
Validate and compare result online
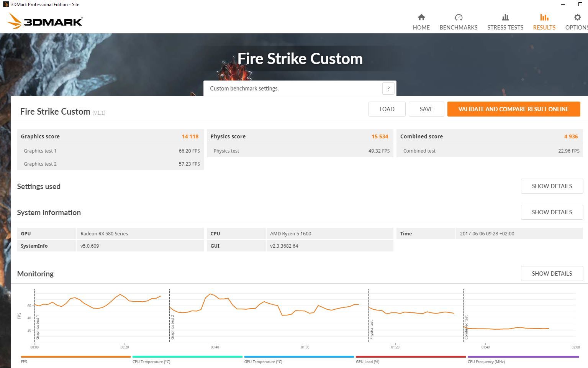(514, 109)
